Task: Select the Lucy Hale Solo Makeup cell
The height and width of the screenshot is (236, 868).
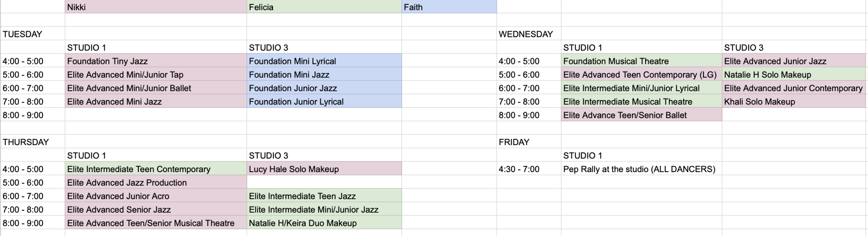Action: click(324, 169)
